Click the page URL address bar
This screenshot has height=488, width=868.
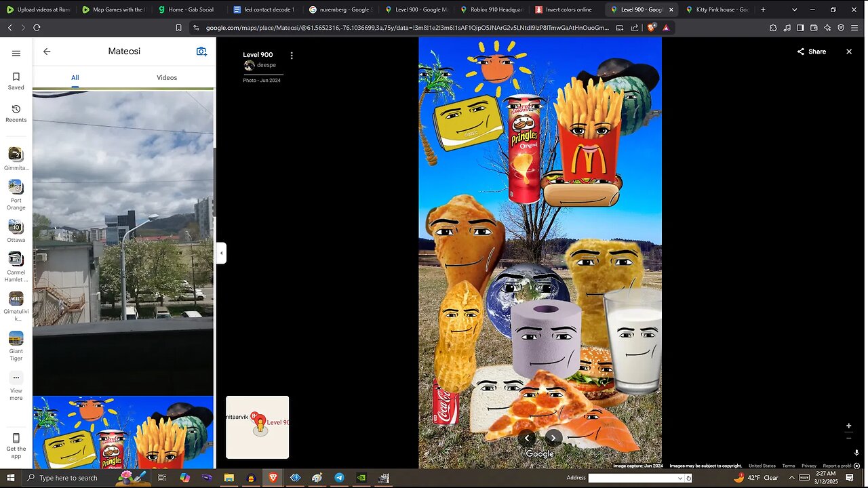point(407,28)
